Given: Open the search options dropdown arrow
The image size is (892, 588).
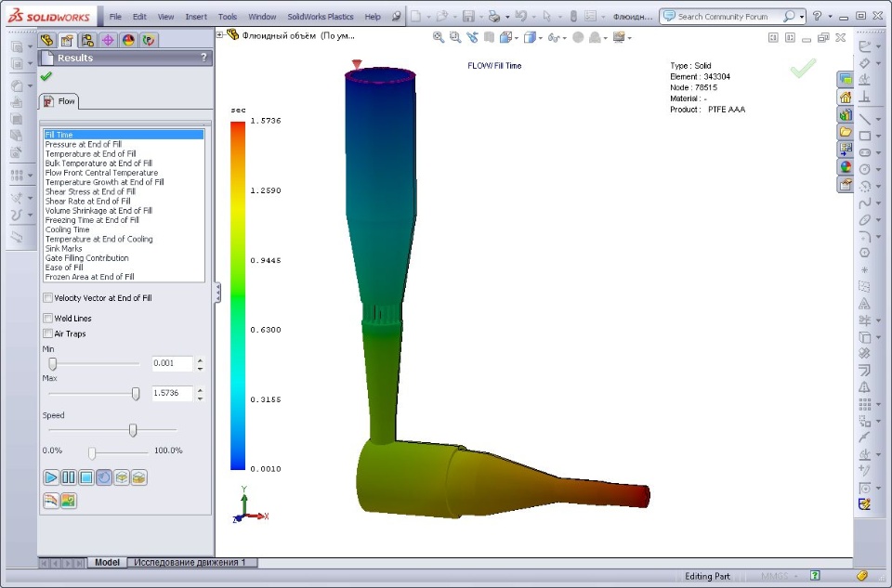Looking at the screenshot, I should 802,17.
